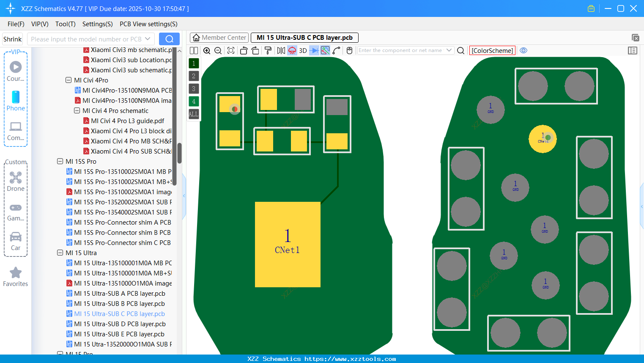Click the model number or PCB search field
Image resolution: width=644 pixels, height=363 pixels.
(x=86, y=39)
